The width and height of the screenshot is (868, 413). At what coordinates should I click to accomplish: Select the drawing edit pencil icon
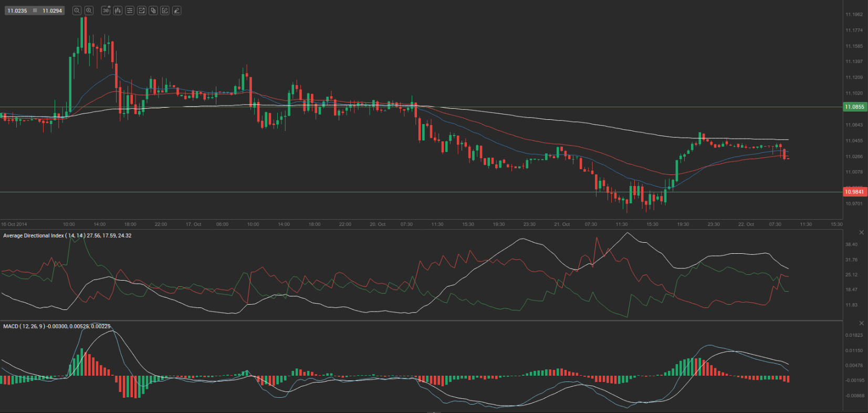tap(165, 11)
